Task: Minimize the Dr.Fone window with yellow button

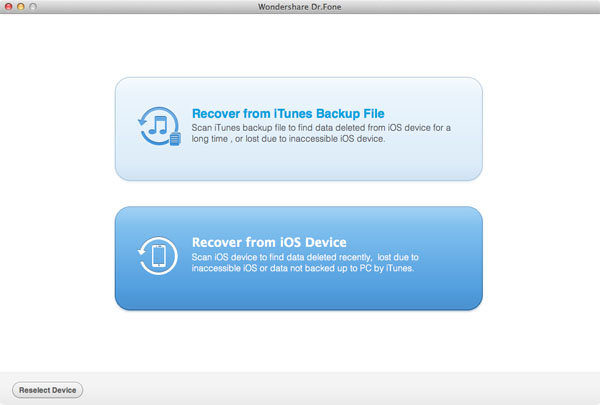Action: point(21,7)
